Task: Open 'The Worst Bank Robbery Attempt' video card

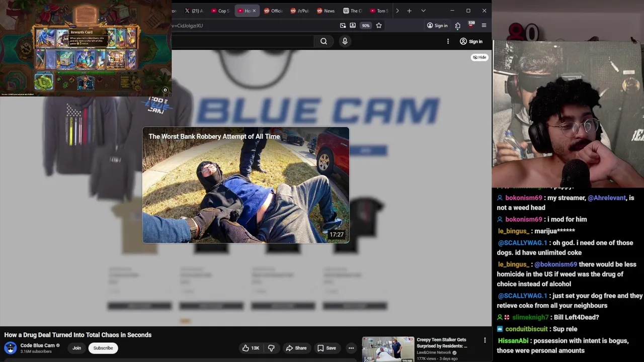Action: coord(246,185)
